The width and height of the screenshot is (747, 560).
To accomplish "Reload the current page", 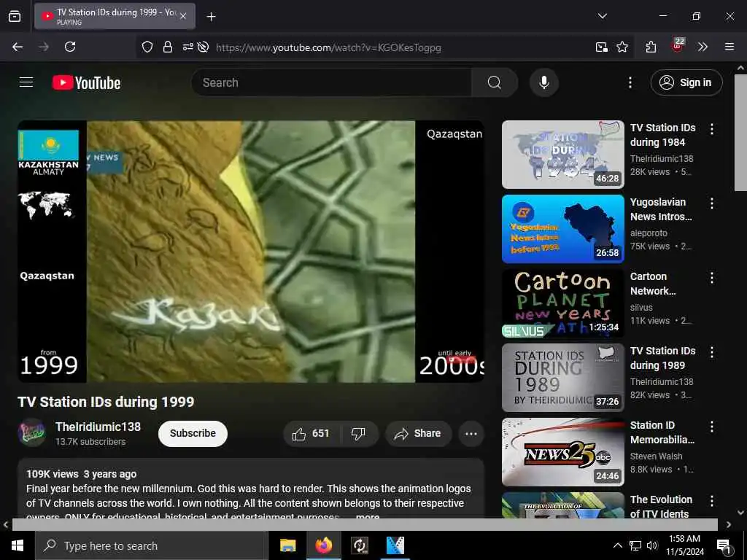I will pos(70,47).
